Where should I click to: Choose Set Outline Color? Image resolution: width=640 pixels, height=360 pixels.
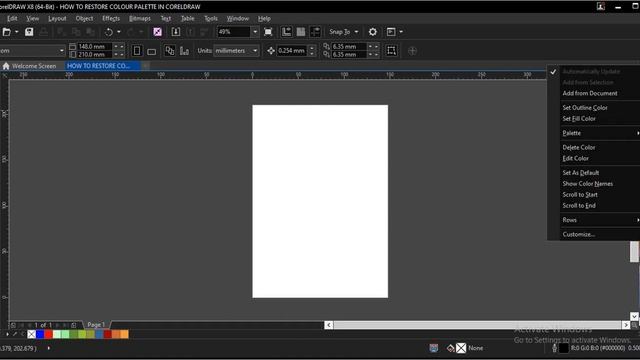(x=585, y=108)
